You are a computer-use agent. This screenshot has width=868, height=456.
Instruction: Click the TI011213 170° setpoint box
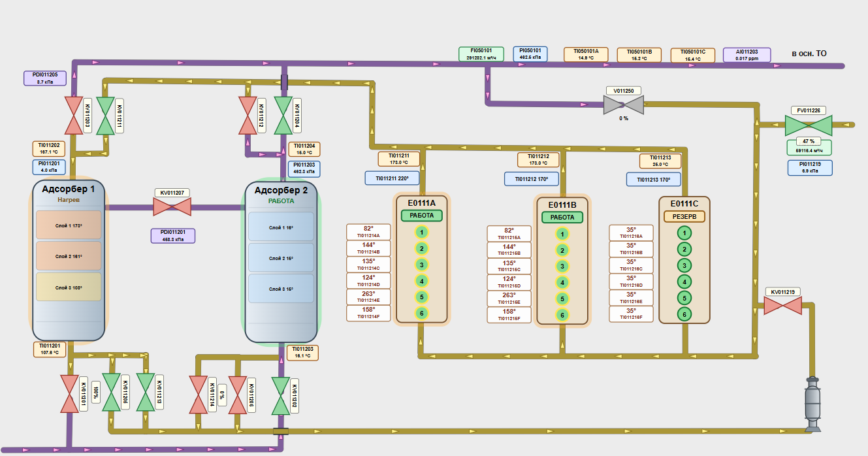coord(654,179)
